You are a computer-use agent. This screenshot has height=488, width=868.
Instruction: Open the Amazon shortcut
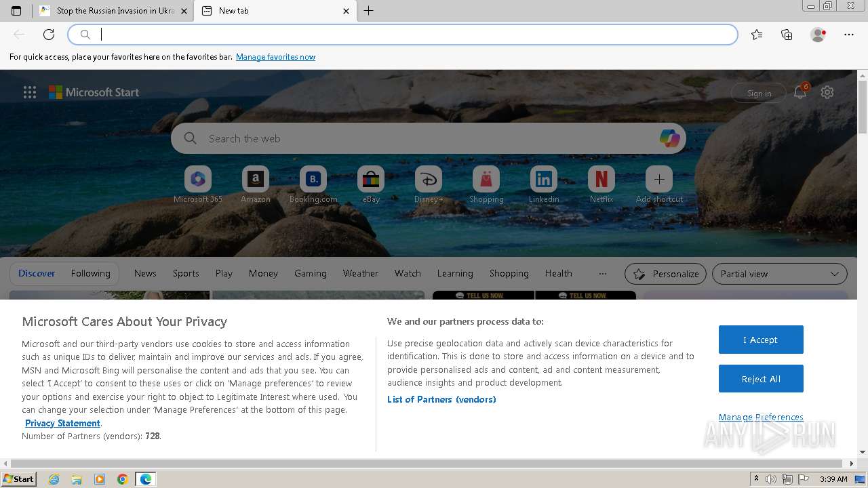point(256,185)
